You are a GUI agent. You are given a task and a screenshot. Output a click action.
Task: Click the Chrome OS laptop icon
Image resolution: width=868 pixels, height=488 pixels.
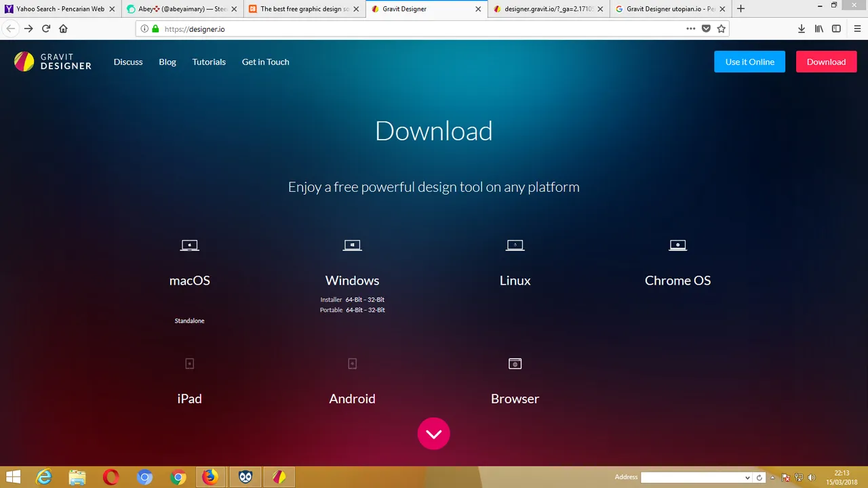click(677, 245)
